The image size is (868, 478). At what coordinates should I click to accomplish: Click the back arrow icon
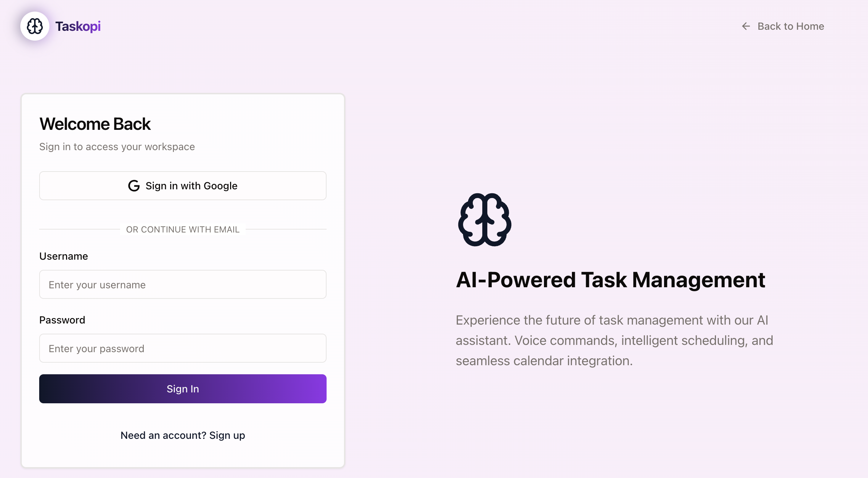[x=746, y=26]
